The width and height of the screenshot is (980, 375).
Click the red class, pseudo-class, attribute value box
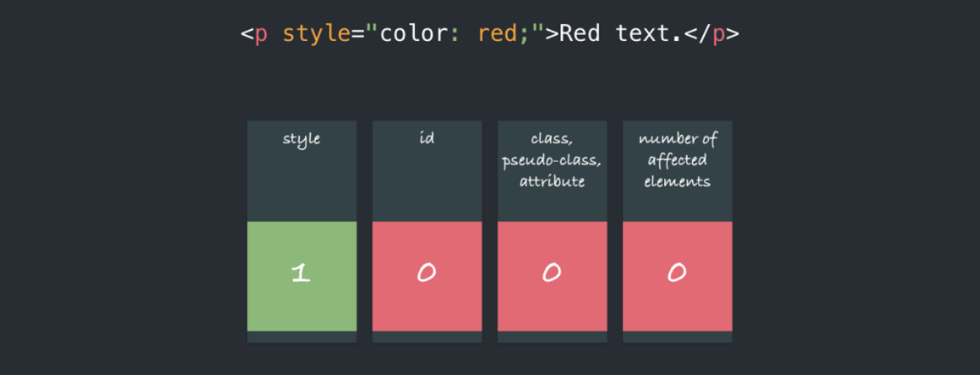[x=552, y=277]
